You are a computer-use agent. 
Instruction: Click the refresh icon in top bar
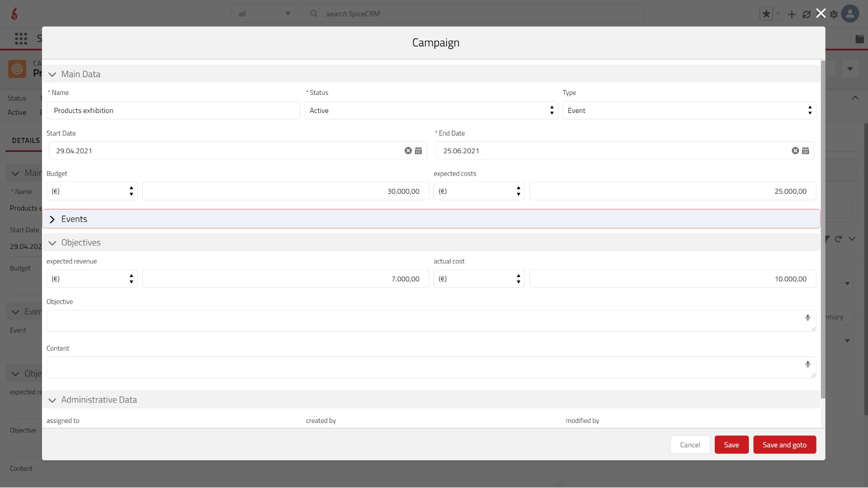click(806, 14)
